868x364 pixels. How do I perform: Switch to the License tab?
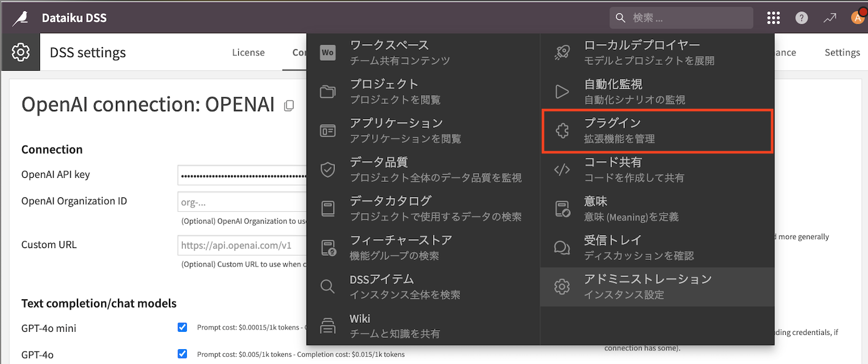click(x=248, y=52)
